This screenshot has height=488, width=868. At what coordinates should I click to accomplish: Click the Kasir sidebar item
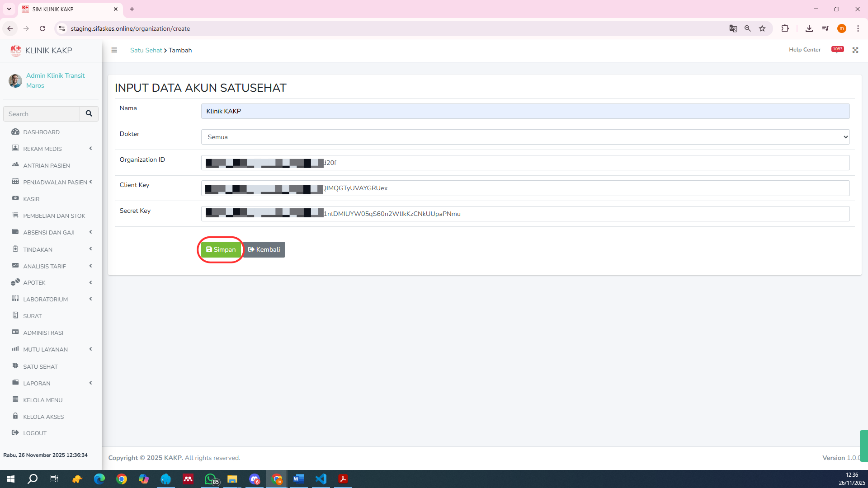coord(31,199)
